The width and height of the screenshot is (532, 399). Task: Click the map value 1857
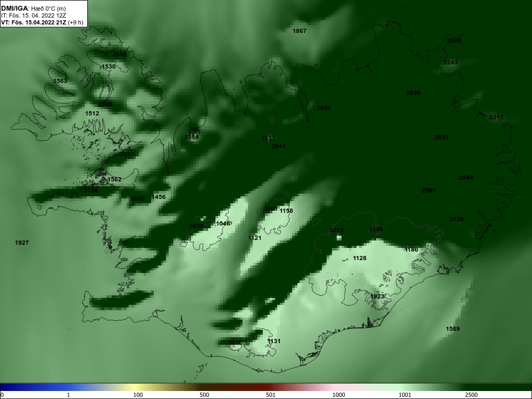tap(268, 138)
